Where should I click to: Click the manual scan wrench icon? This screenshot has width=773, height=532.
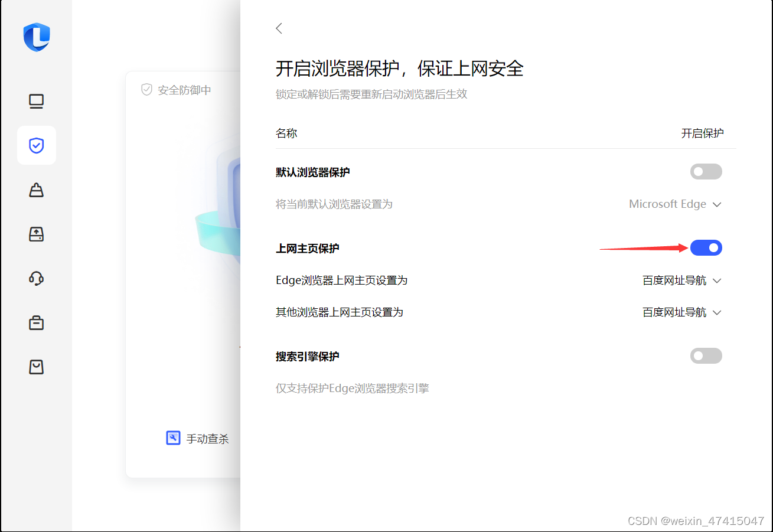click(x=172, y=438)
